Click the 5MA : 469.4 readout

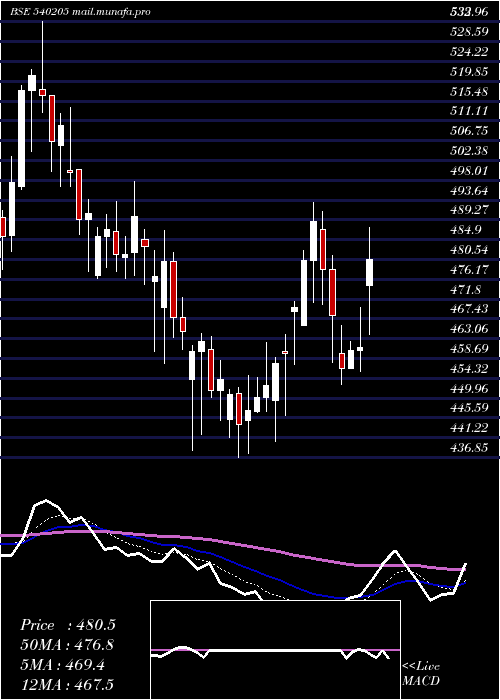[x=63, y=665]
